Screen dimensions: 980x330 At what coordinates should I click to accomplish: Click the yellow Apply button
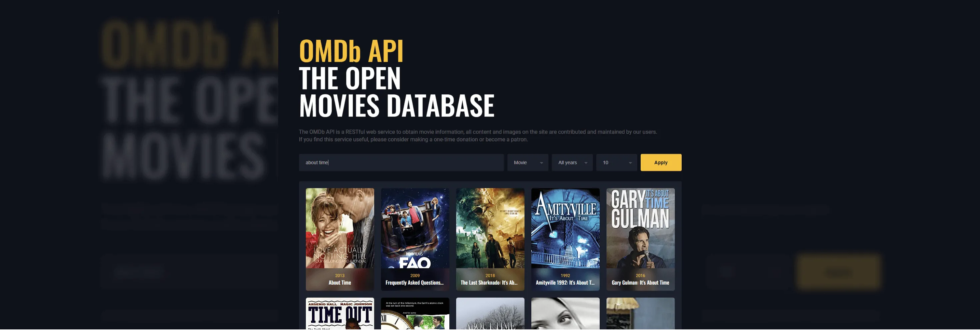pyautogui.click(x=661, y=162)
